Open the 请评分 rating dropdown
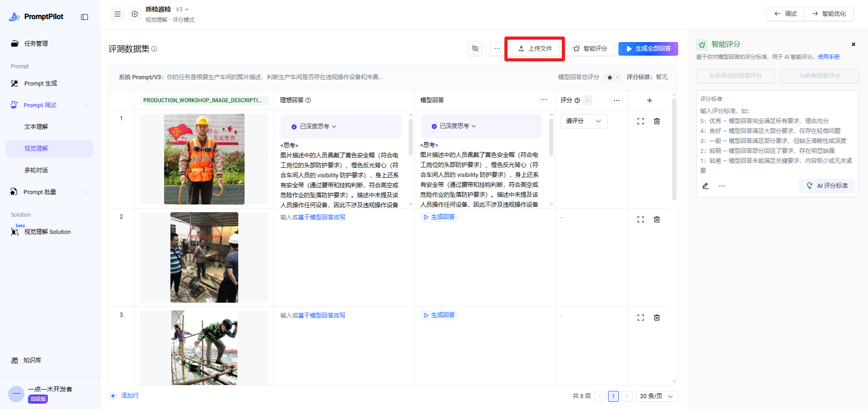This screenshot has height=409, width=868. [583, 121]
